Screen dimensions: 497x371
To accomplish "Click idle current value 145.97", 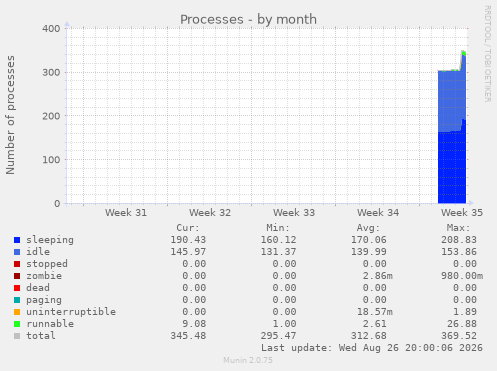I will click(x=188, y=252).
